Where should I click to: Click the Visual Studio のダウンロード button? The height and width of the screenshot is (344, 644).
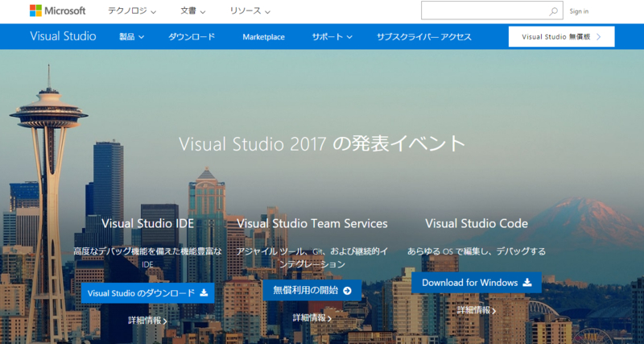[147, 293]
